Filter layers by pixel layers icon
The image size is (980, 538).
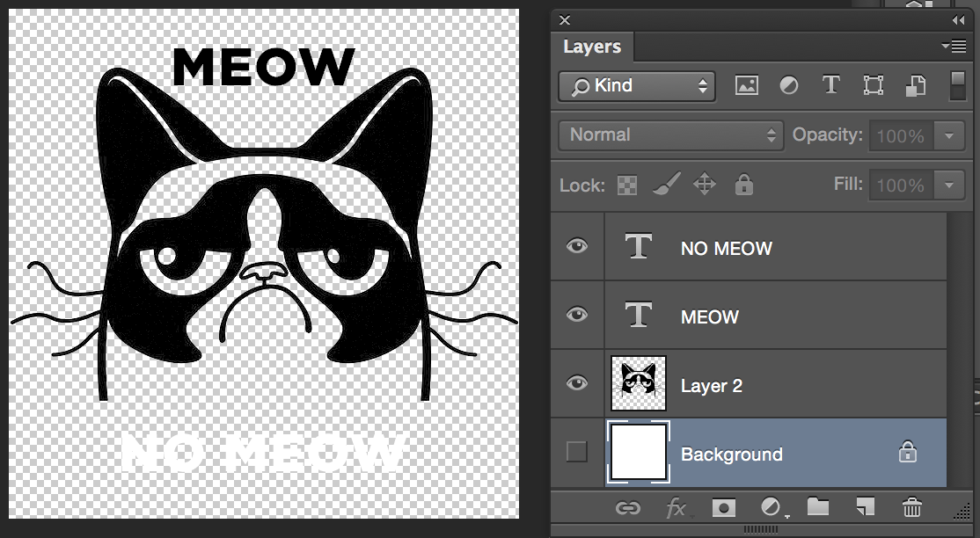(747, 85)
